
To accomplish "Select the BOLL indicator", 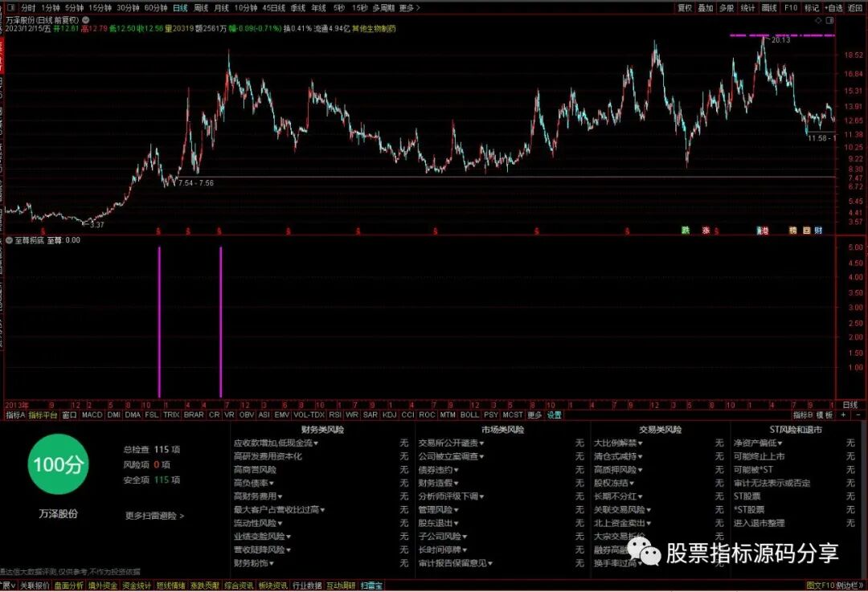I will (469, 414).
